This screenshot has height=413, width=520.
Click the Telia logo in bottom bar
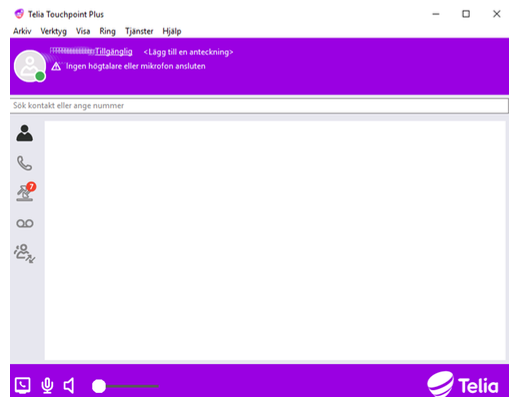(x=463, y=384)
